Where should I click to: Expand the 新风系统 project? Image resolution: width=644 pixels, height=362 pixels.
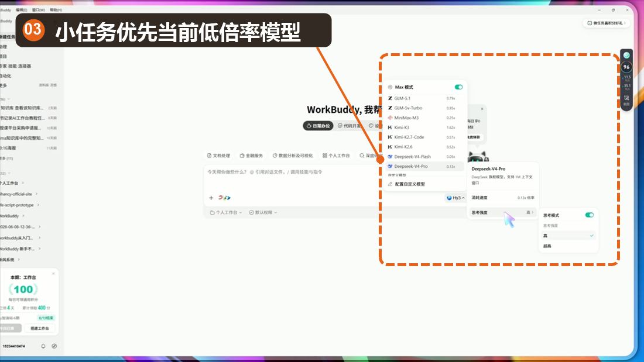click(x=10, y=260)
